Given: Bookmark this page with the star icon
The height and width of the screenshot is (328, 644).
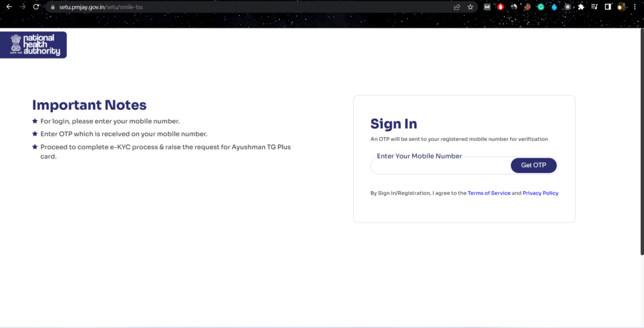Looking at the screenshot, I should point(470,7).
